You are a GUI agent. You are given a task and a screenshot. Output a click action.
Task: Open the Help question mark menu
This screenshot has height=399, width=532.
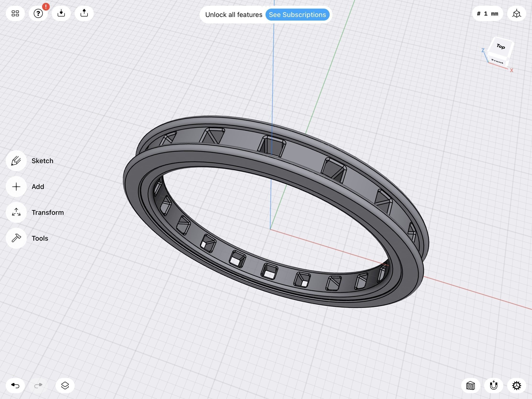pos(38,13)
